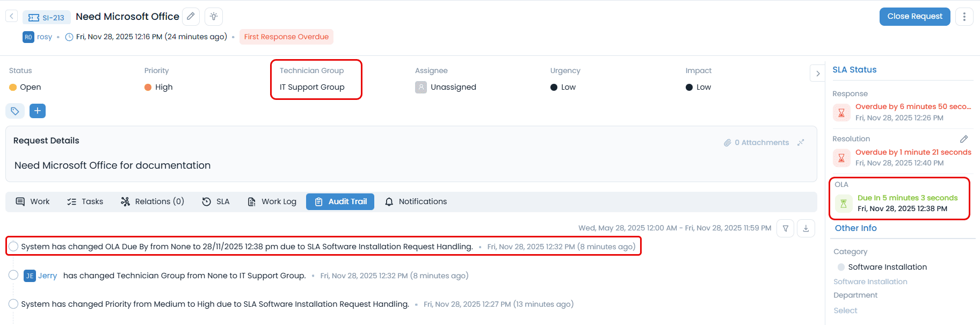Open the Work Log tab
Image resolution: width=980 pixels, height=325 pixels.
pyautogui.click(x=272, y=201)
